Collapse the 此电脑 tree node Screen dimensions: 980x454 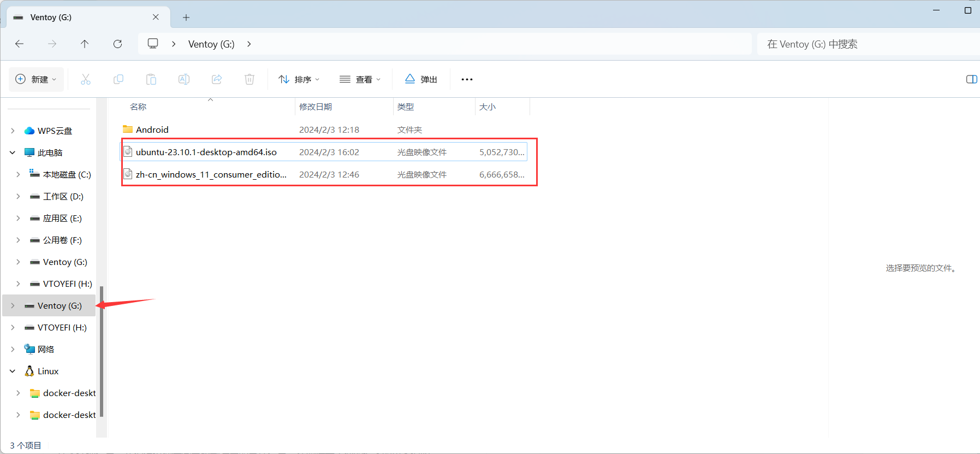13,152
